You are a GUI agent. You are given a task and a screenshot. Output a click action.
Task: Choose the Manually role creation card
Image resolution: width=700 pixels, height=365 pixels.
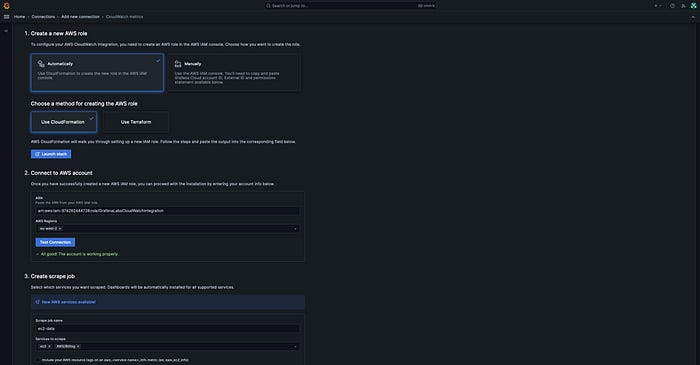[x=233, y=73]
